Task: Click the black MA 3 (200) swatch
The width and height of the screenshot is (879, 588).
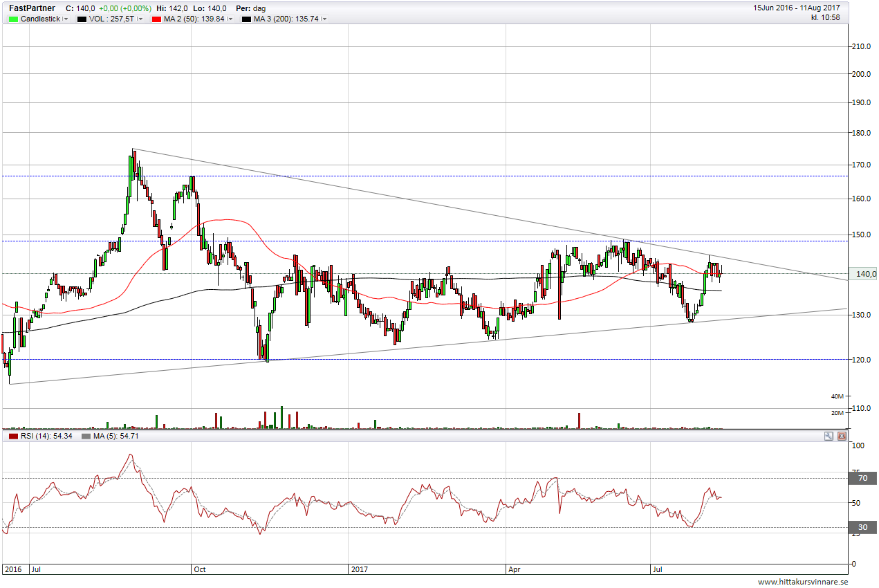Action: pos(246,19)
